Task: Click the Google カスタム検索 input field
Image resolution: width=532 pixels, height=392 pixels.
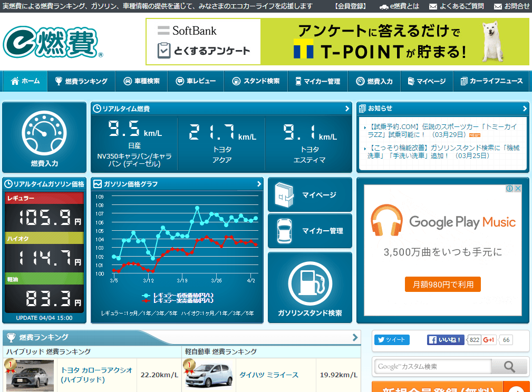Action: tap(433, 367)
